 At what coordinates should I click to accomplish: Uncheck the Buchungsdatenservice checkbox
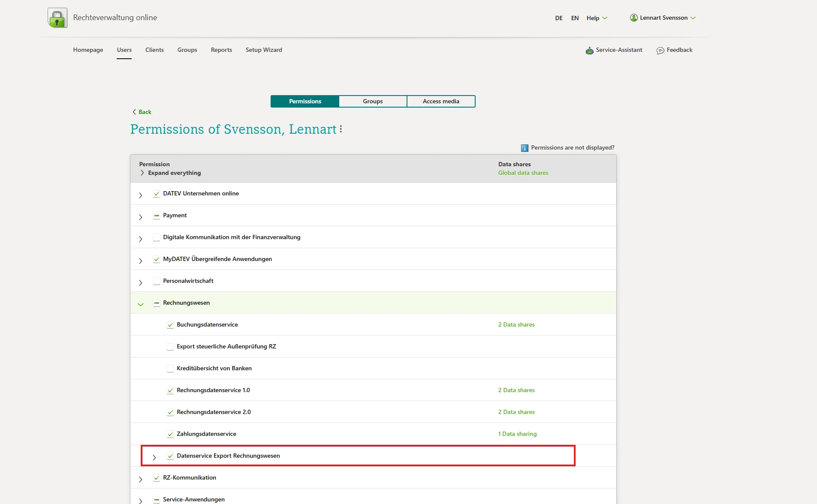(x=170, y=325)
